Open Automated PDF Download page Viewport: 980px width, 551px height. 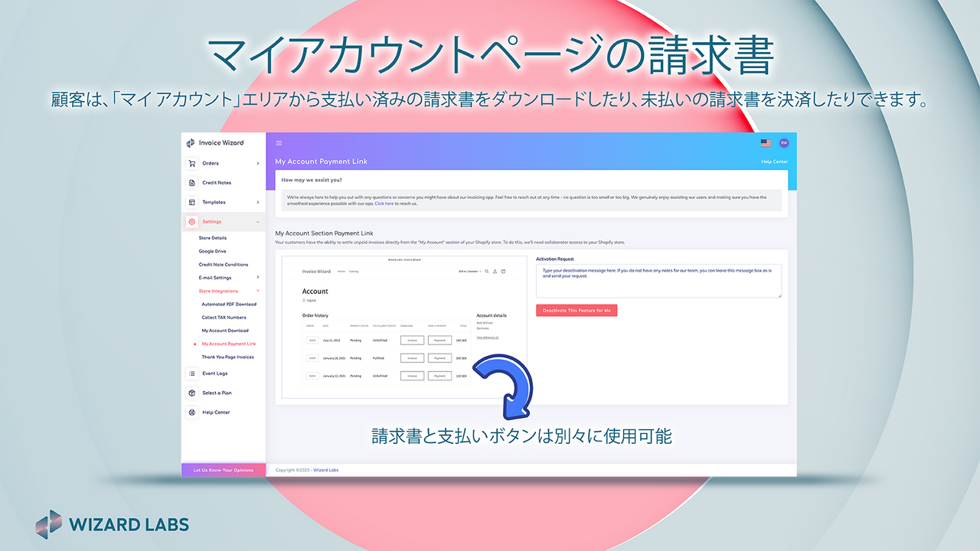(x=229, y=305)
